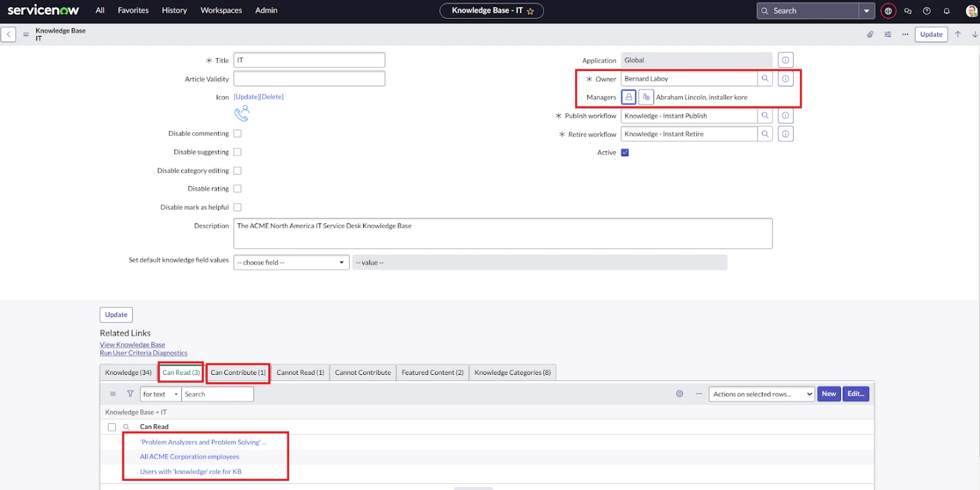Viewport: 980px width, 490px height.
Task: Click the global Search field
Action: click(x=808, y=11)
